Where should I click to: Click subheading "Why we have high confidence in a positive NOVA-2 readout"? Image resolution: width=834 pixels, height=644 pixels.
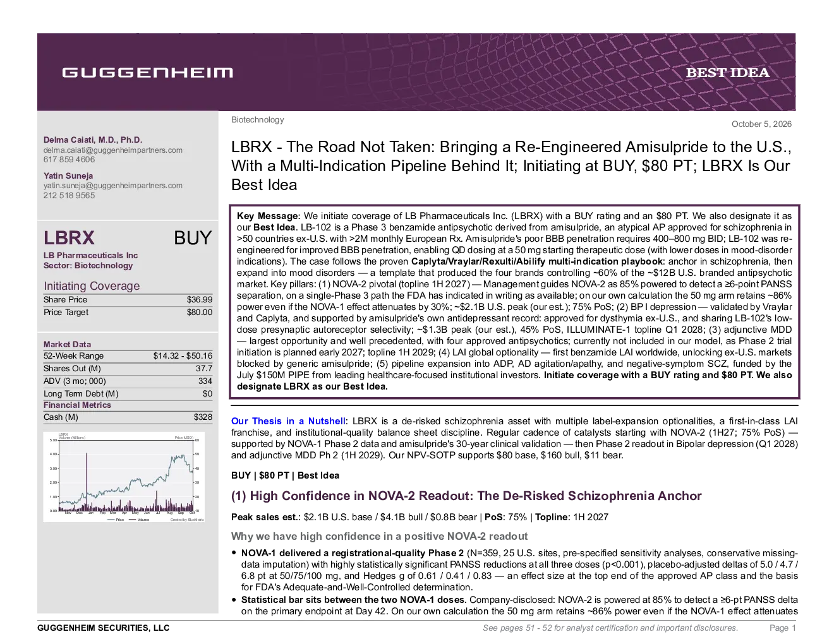[x=379, y=536]
